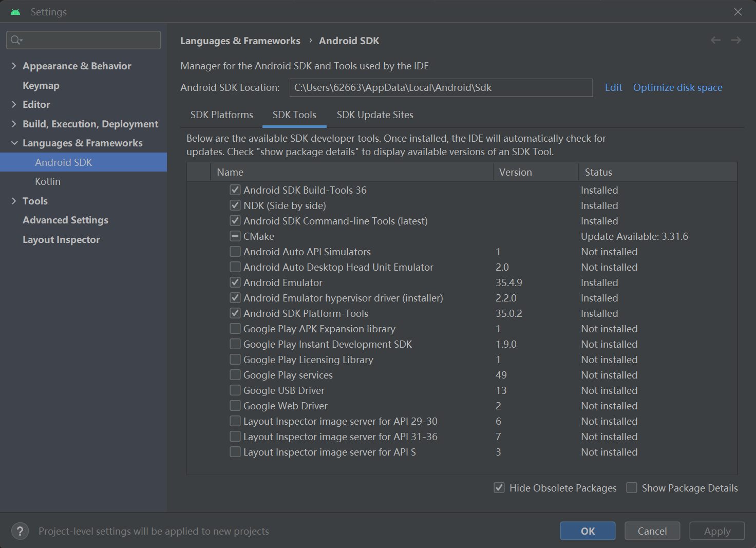Uncheck Android SDK Platform-Tools
The image size is (756, 548).
click(x=235, y=313)
